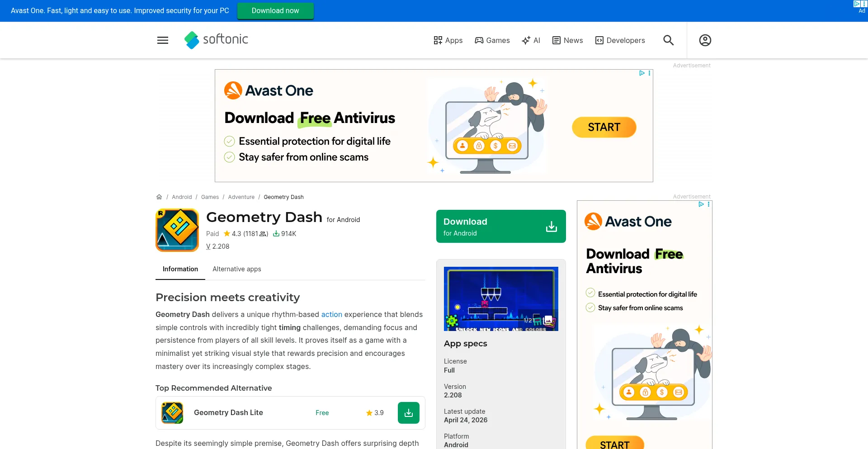This screenshot has width=868, height=449.
Task: Click the 'Free' label on Geometry Dash Lite
Action: coord(322,413)
